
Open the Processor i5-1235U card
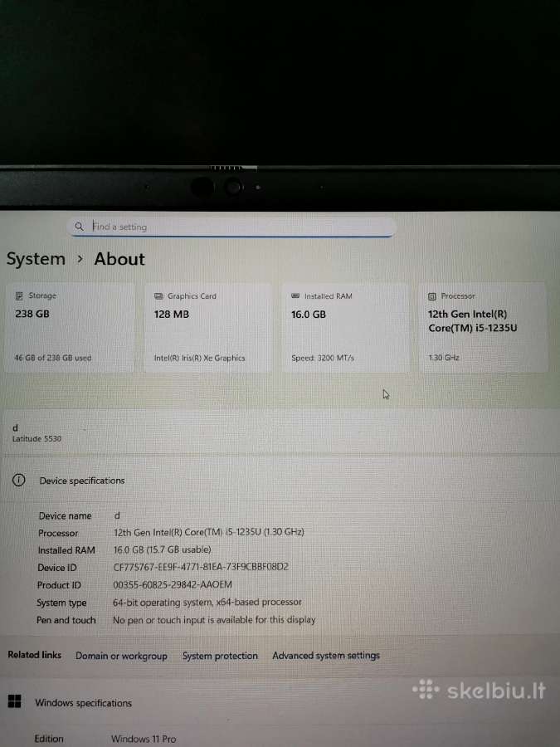click(x=483, y=328)
